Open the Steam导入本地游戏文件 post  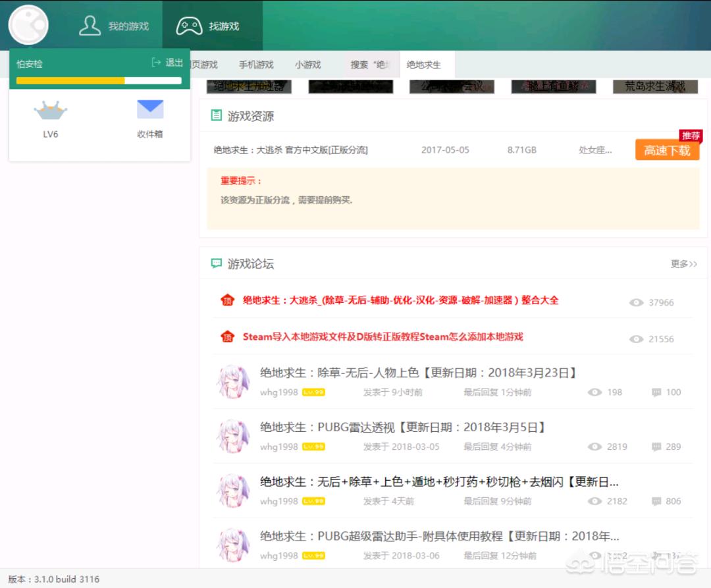click(x=382, y=337)
